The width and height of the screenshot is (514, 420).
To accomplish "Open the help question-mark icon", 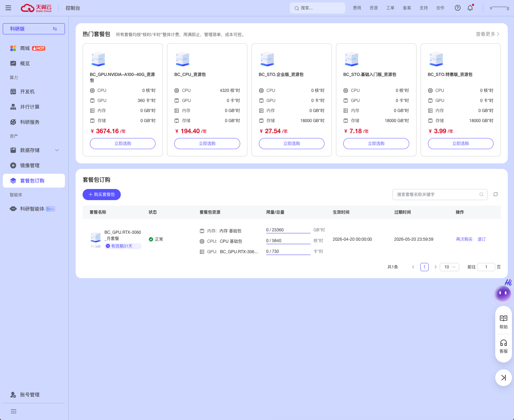I will click(x=458, y=8).
